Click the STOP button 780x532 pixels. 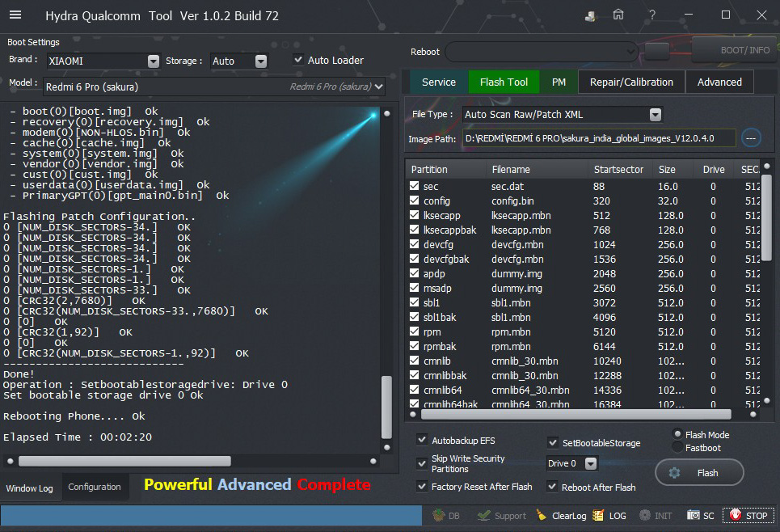tap(748, 516)
